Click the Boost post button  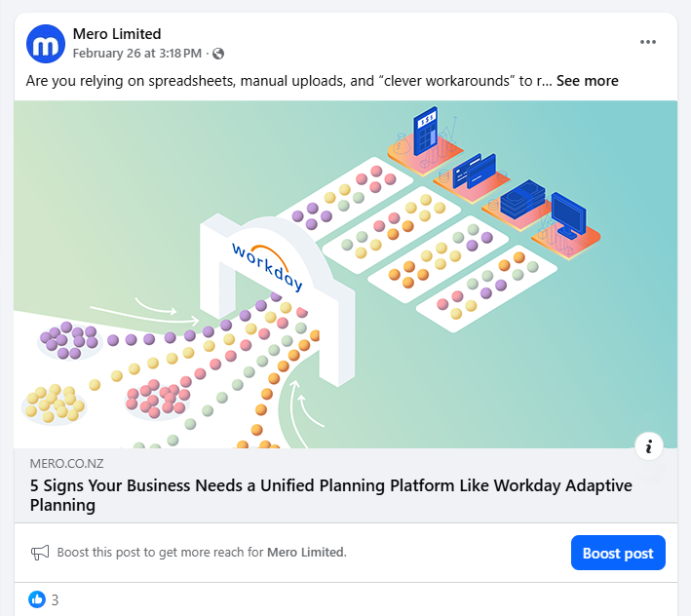click(618, 553)
